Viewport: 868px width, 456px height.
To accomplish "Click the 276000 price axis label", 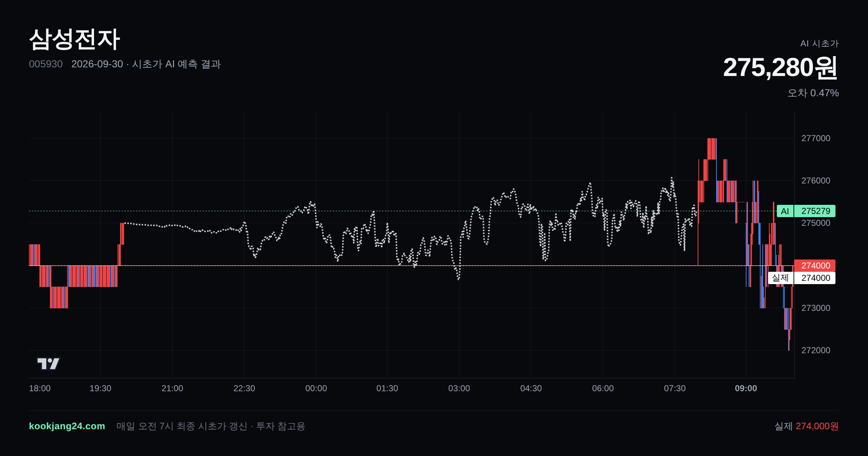I will point(816,181).
